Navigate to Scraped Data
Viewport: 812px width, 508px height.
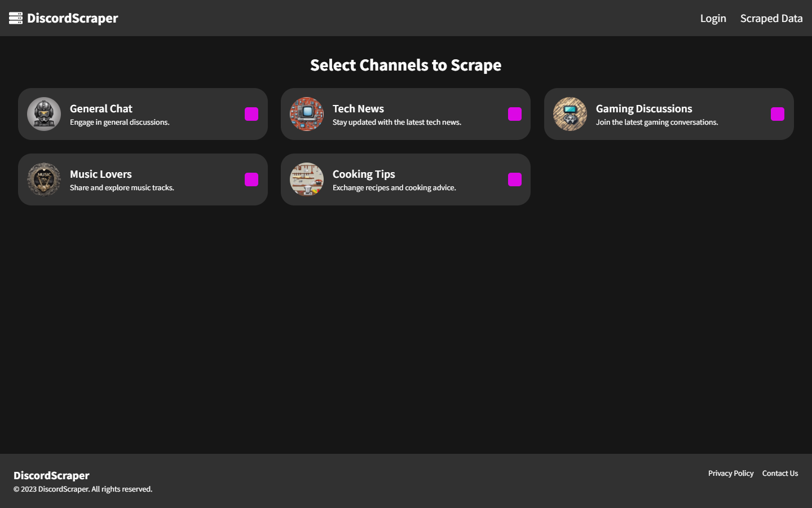pyautogui.click(x=771, y=17)
